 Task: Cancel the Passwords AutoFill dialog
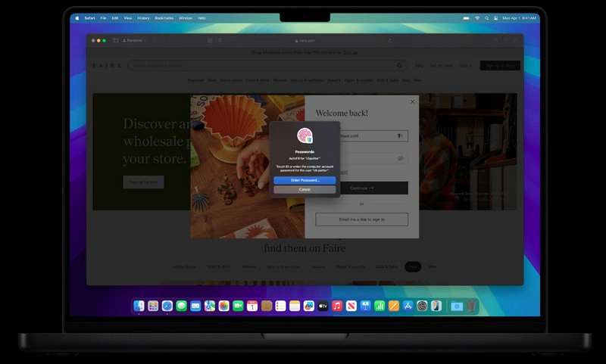(305, 189)
